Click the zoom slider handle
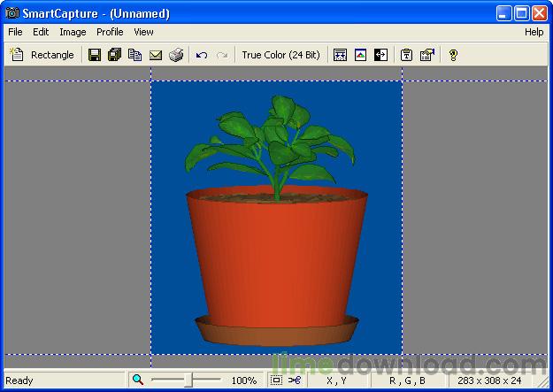The width and height of the screenshot is (553, 392). tap(188, 380)
